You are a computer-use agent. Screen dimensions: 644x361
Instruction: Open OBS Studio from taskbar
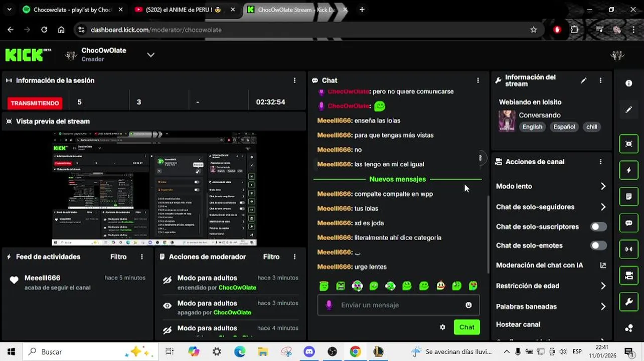pyautogui.click(x=332, y=352)
